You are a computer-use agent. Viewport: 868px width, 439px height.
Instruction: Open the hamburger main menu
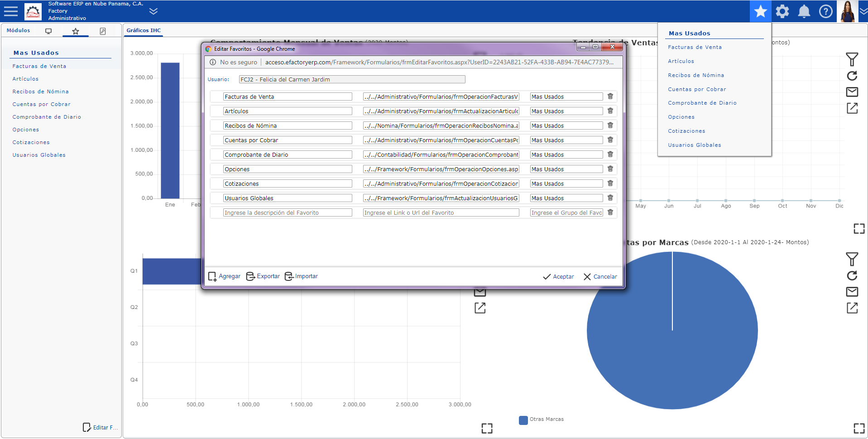pyautogui.click(x=11, y=11)
